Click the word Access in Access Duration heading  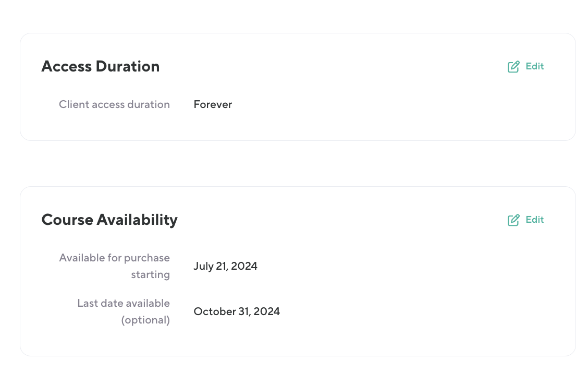[66, 66]
